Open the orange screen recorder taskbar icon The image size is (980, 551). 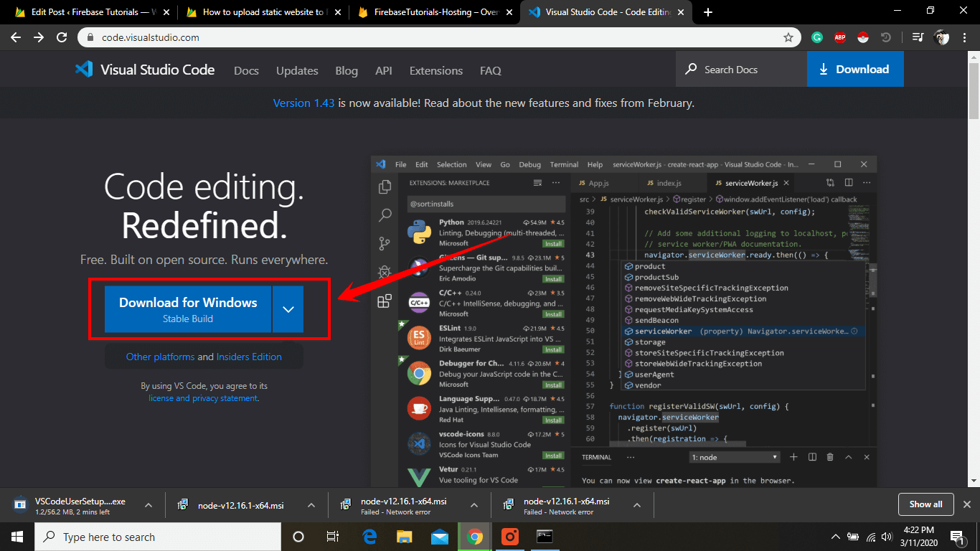(510, 537)
